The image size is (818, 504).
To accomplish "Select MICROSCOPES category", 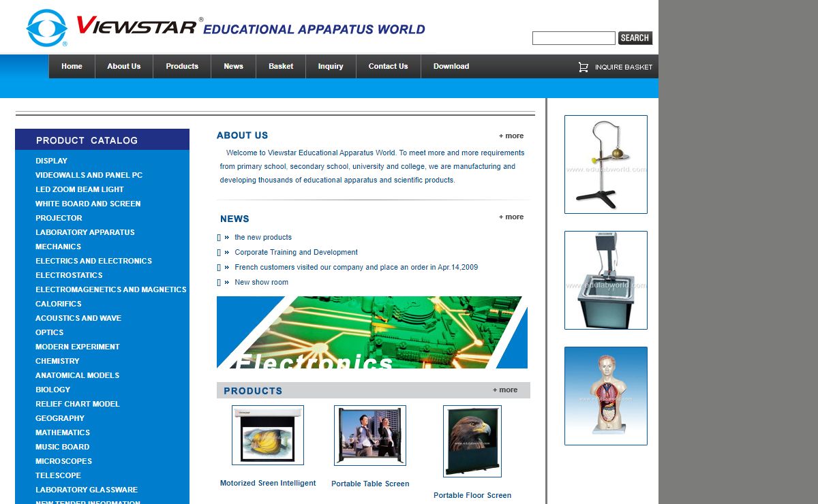I will [63, 461].
